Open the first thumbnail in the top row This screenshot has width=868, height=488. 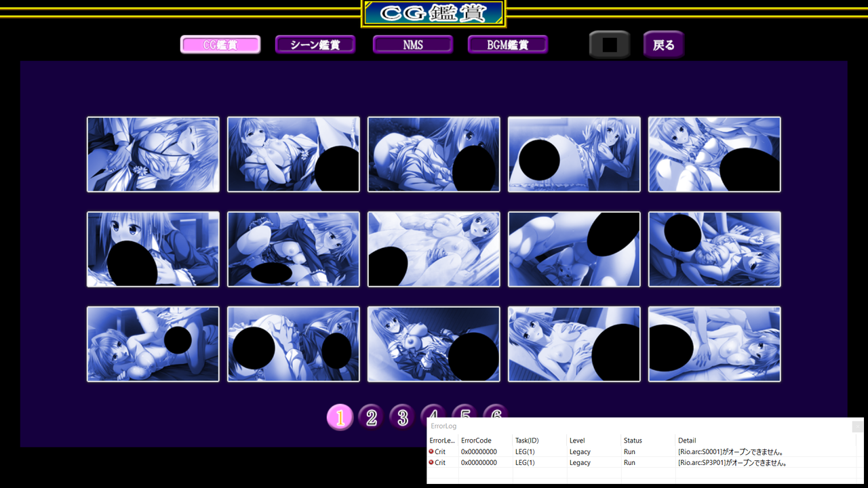click(153, 155)
